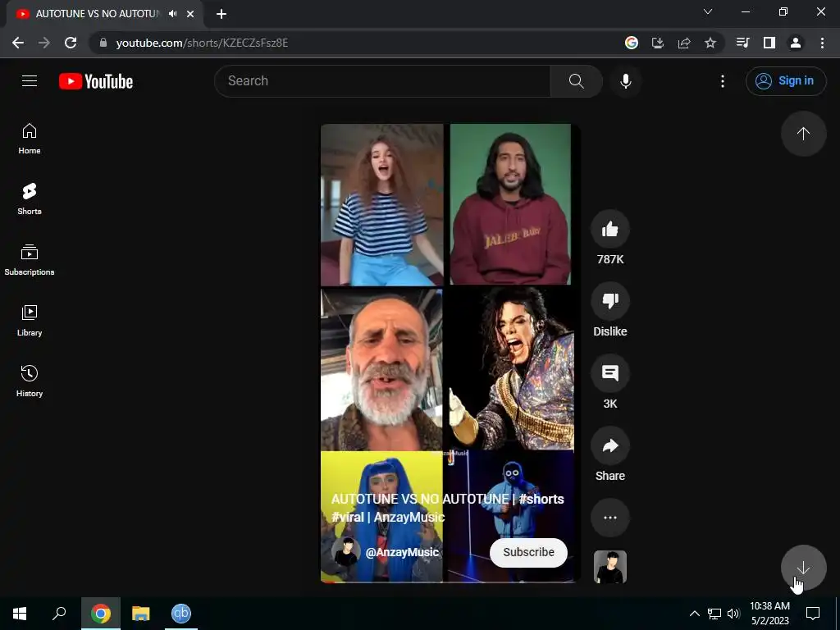The image size is (840, 630).
Task: Dislike this short
Action: [610, 301]
